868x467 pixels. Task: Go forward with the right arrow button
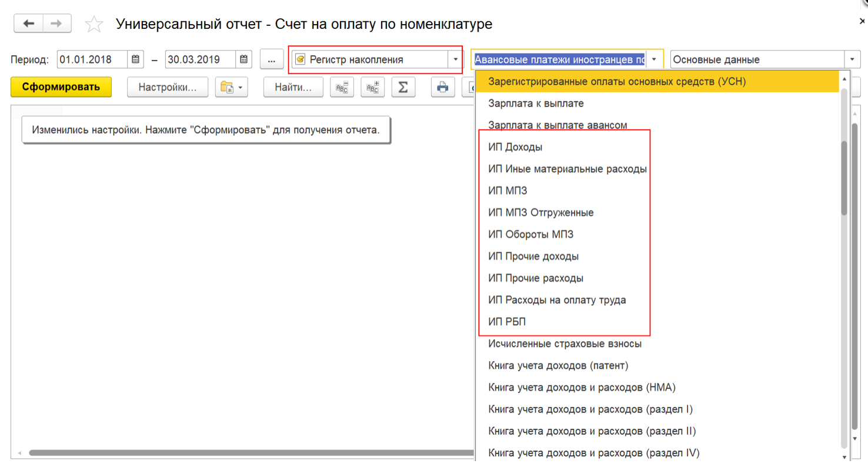click(56, 24)
